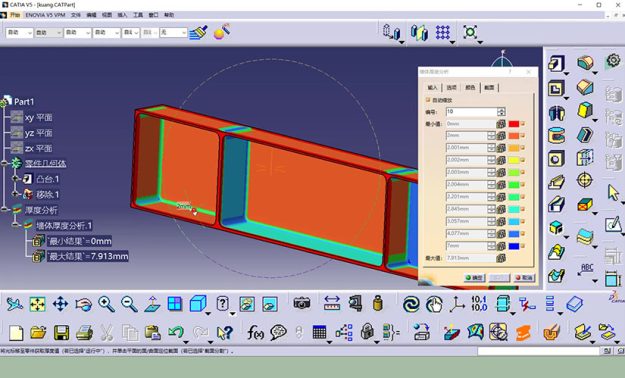Click the Zoom In magnifier icon
Image resolution: width=625 pixels, height=378 pixels.
(106, 304)
